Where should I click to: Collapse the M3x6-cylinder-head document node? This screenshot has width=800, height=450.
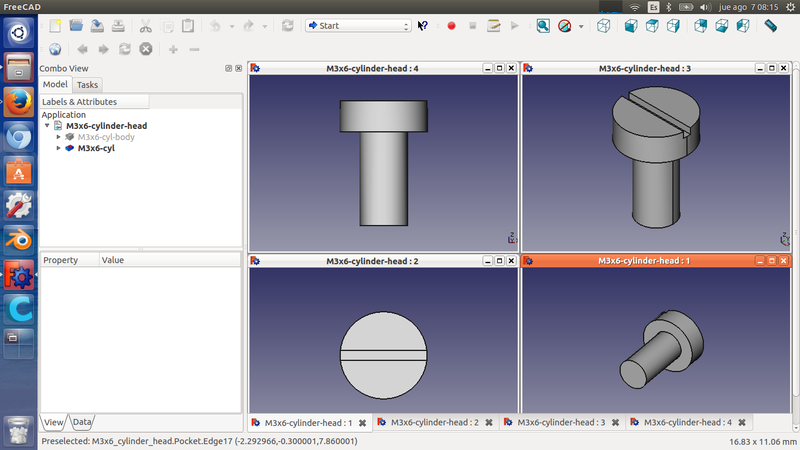47,126
